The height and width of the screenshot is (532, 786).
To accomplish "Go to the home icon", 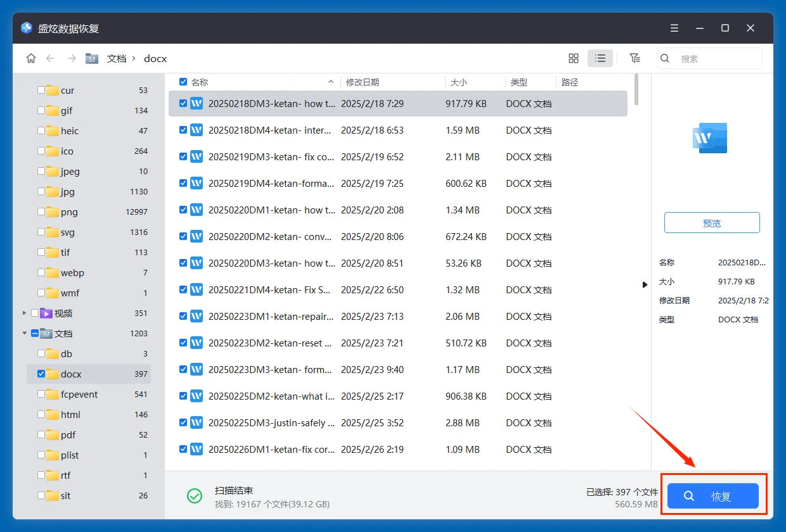I will 31,58.
